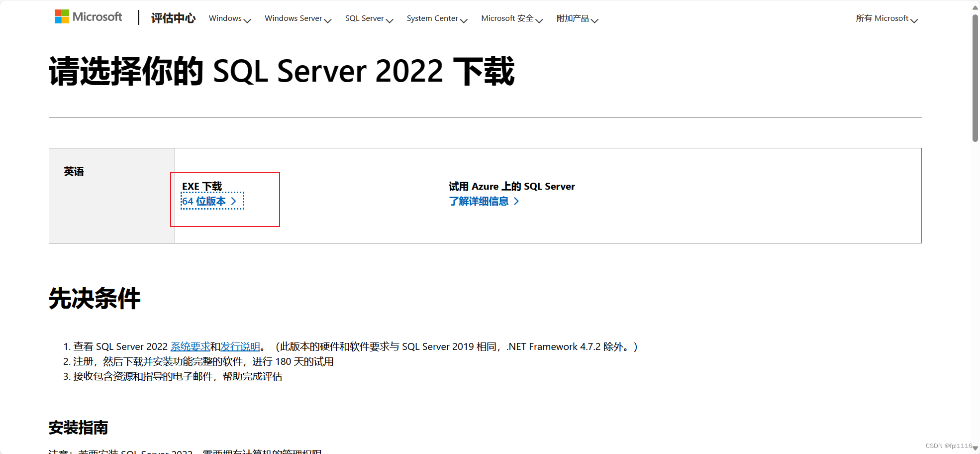Click the arrow beside 了解详细信息
The image size is (980, 454).
(516, 201)
